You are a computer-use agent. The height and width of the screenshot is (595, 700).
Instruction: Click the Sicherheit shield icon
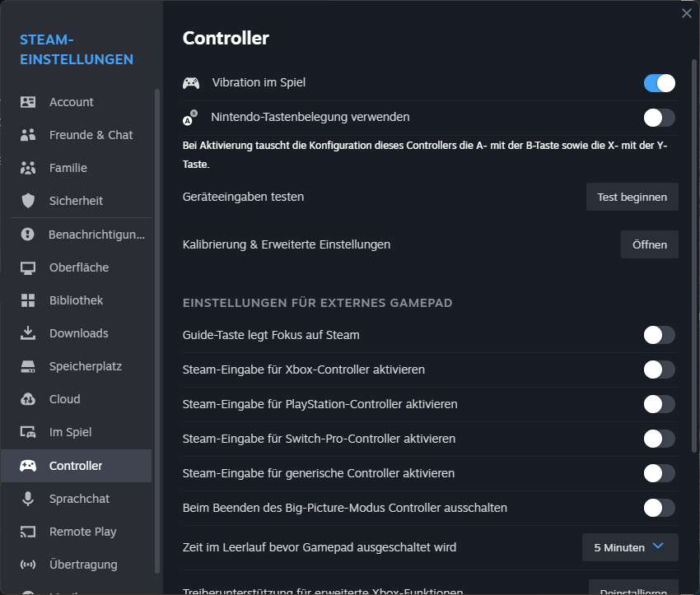28,201
